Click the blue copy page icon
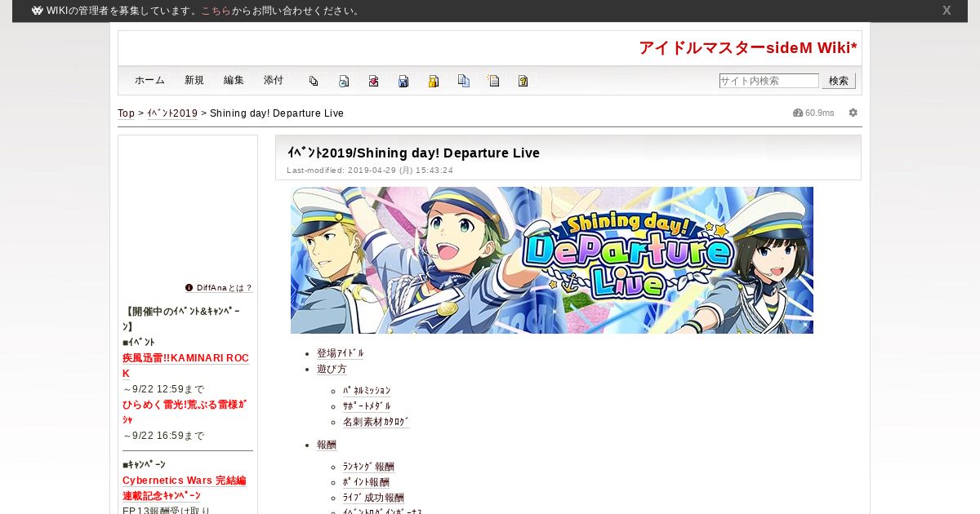Image resolution: width=980 pixels, height=514 pixels. pos(464,81)
